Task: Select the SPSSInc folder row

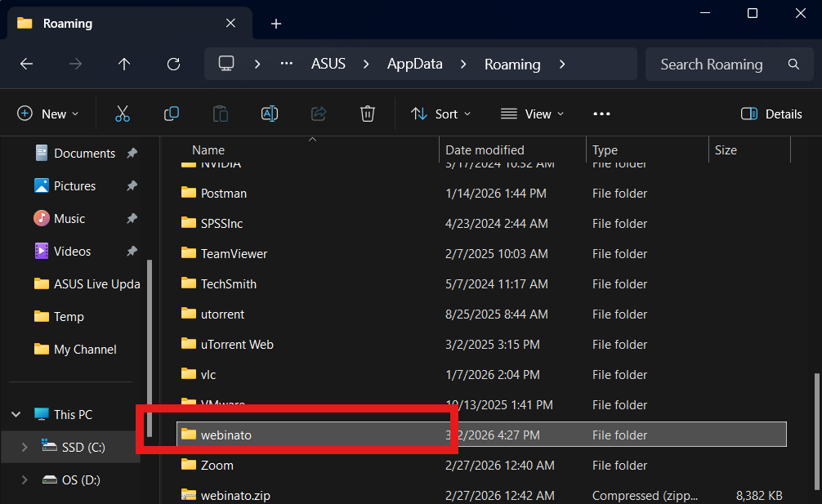Action: tap(481, 223)
